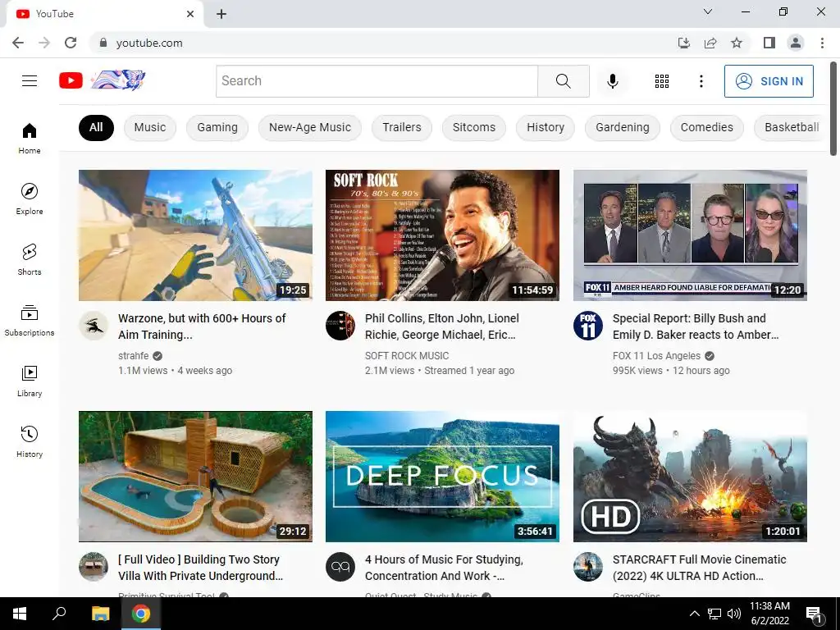Select the Music filter chip
840x630 pixels.
coord(150,127)
